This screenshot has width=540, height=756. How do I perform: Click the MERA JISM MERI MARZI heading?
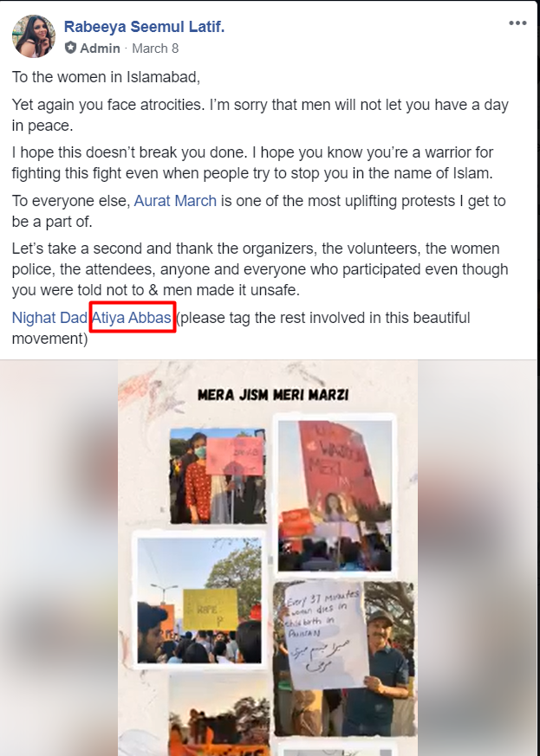tap(273, 395)
